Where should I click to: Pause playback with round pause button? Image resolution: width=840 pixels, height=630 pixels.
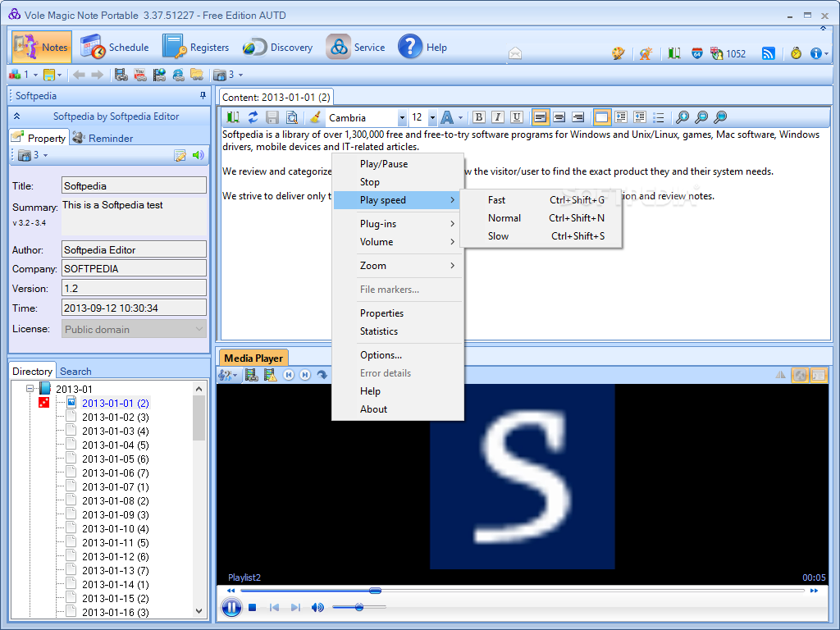tap(231, 607)
